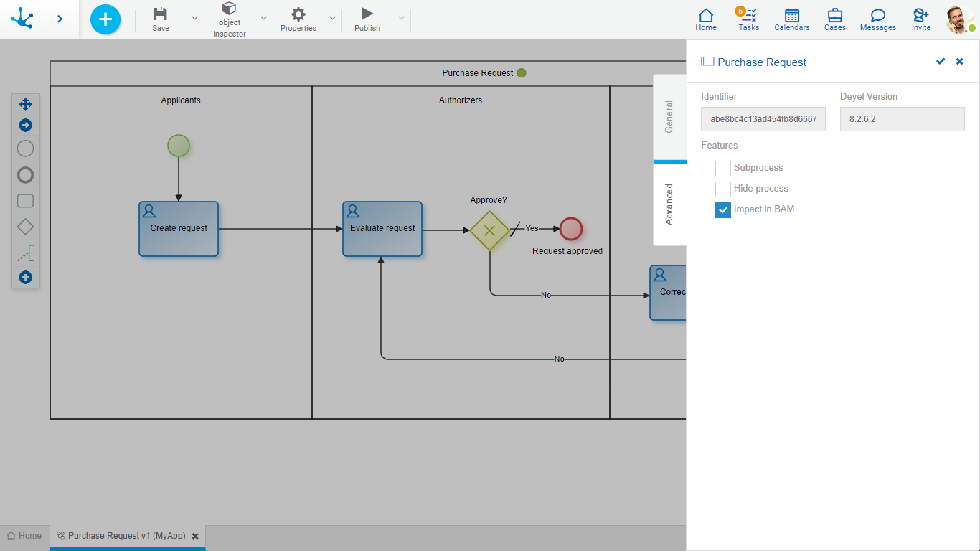Click the Purchase Request pool title
The image size is (980, 551).
[478, 73]
